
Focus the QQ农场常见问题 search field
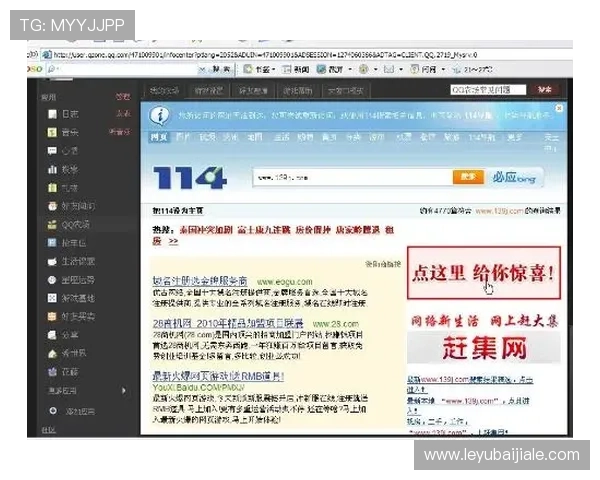[488, 90]
